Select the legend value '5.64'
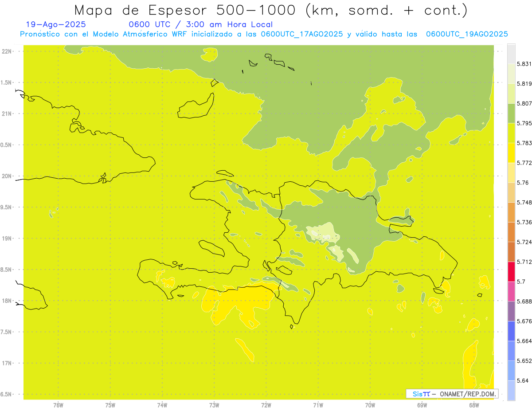Viewport: 532px width, 411px height. click(523, 381)
